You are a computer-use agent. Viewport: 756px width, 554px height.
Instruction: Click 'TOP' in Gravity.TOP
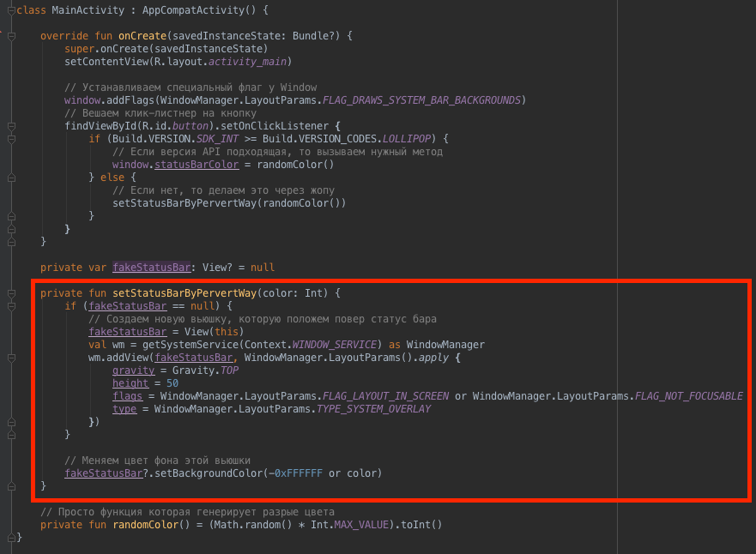[229, 370]
